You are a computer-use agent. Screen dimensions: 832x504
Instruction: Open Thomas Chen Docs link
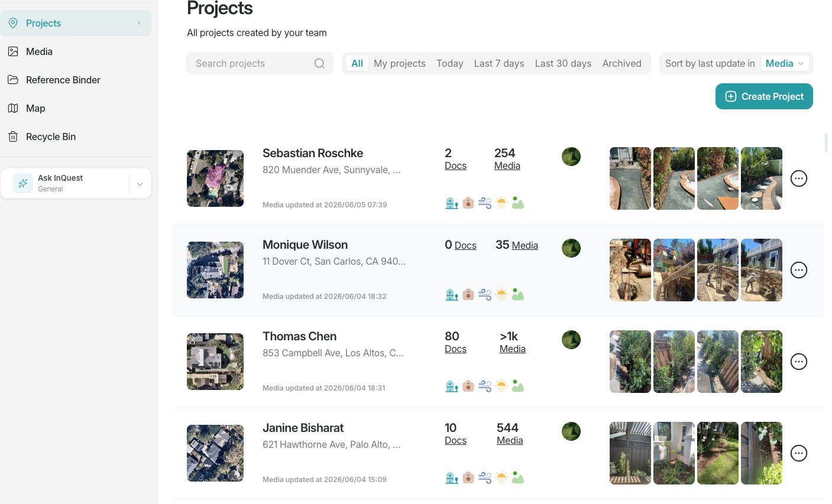tap(455, 349)
